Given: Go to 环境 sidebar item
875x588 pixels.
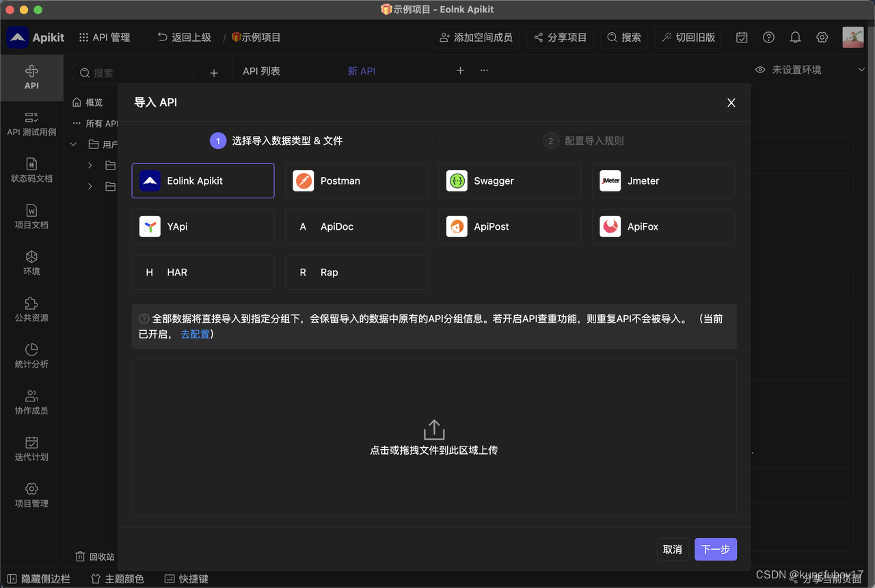Looking at the screenshot, I should 31,263.
